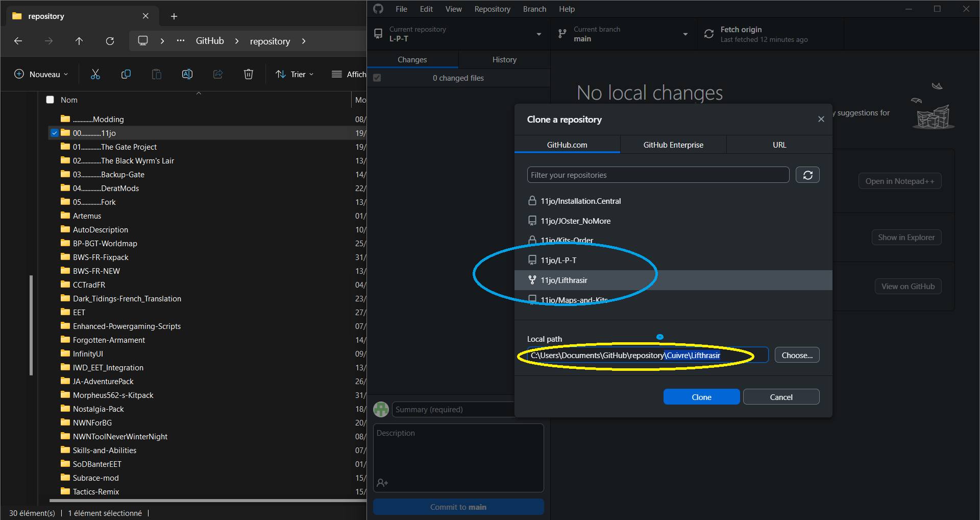
Task: Open the Help menu
Action: (x=567, y=9)
